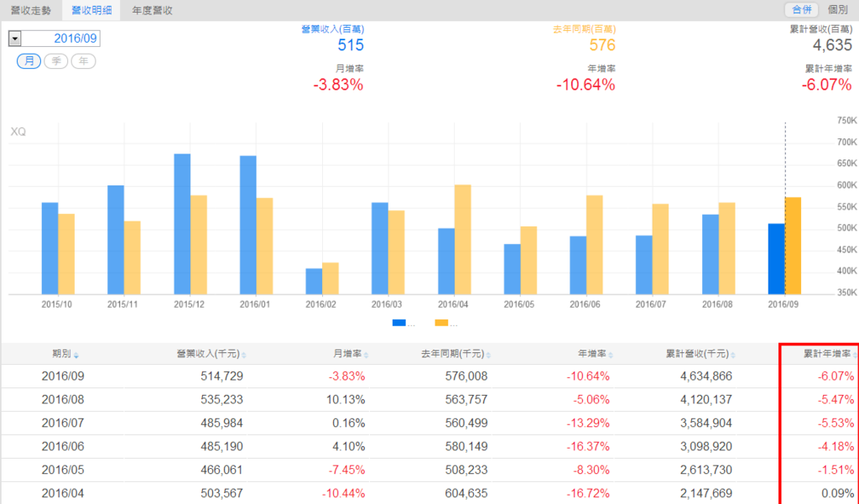Click the blue bar for 2016/01
The width and height of the screenshot is (859, 504).
point(248,225)
